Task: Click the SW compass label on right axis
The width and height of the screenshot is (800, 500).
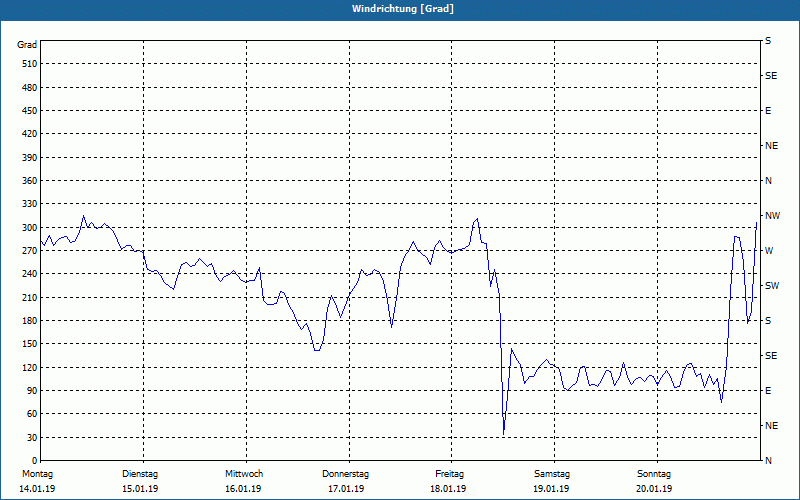Action: point(772,286)
